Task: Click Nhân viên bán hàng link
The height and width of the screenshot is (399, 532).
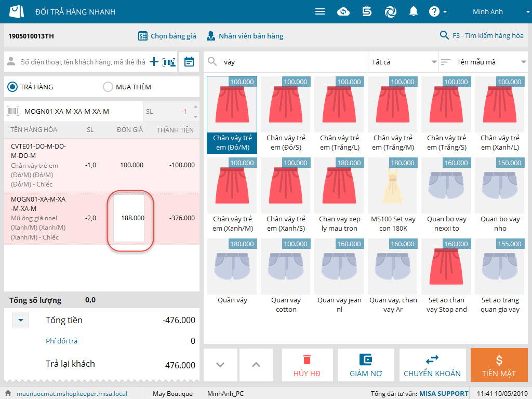Action: tap(245, 36)
